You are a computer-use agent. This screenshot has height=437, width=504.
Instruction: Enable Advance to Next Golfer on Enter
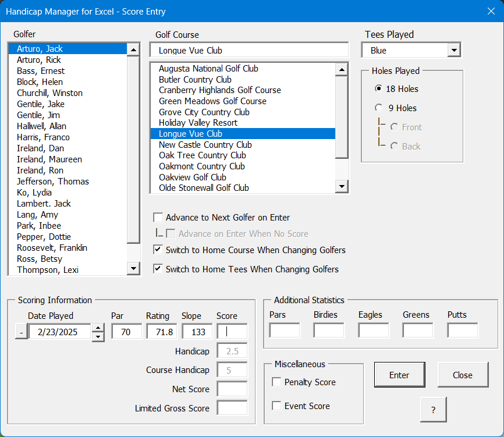tap(158, 218)
